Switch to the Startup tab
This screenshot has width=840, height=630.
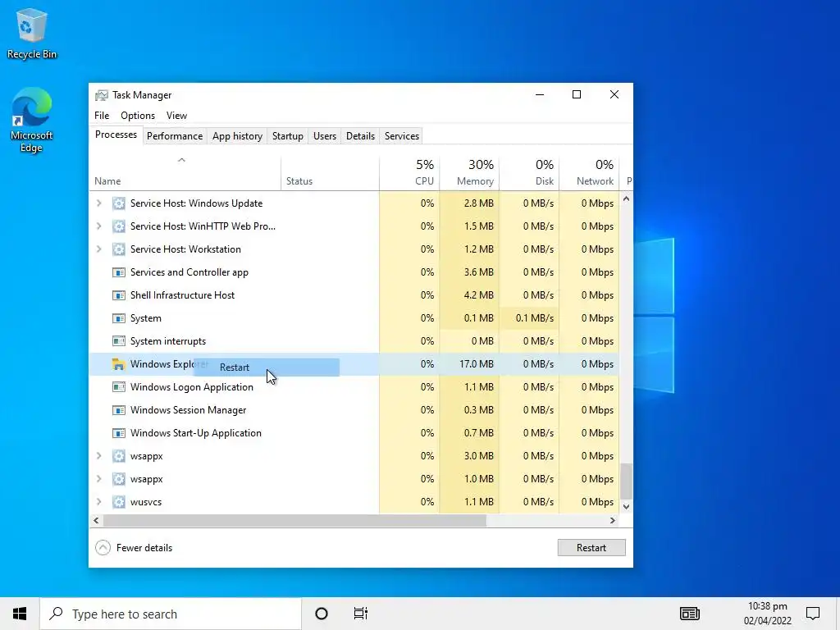pyautogui.click(x=288, y=136)
